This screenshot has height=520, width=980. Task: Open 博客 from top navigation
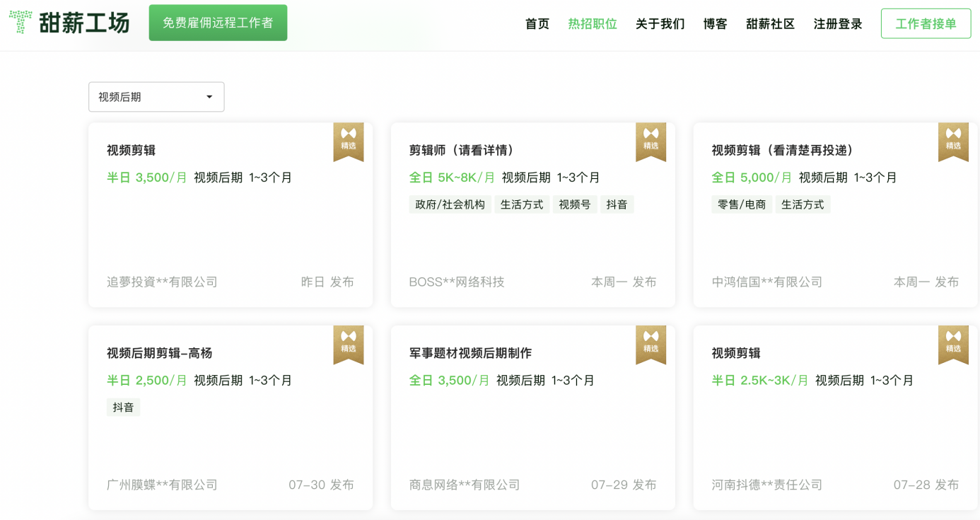coord(716,23)
